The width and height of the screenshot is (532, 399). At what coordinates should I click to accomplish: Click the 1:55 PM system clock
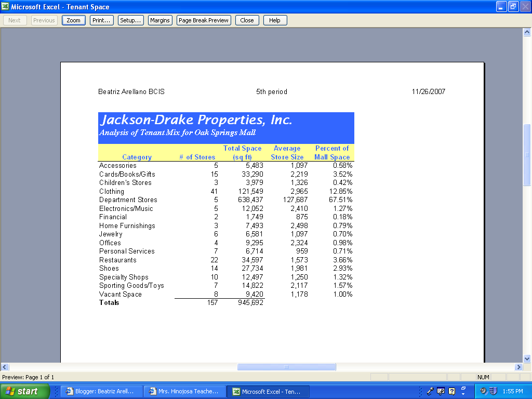tap(513, 391)
